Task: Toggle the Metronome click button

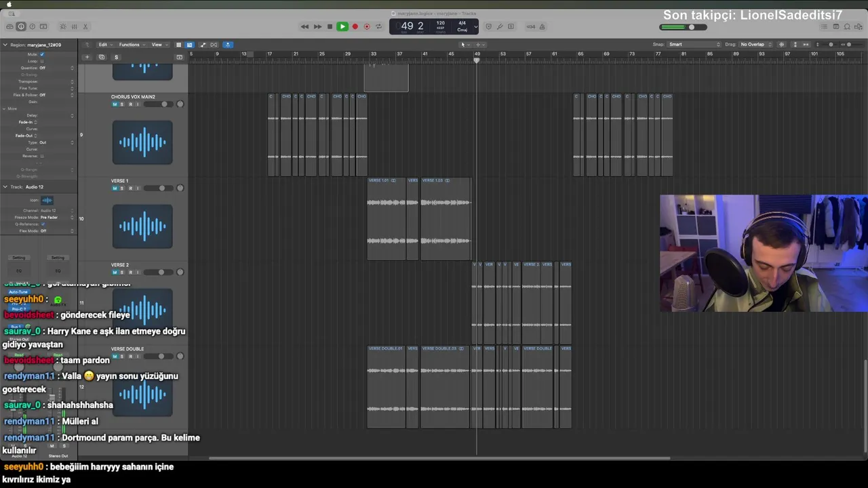Action: point(542,26)
